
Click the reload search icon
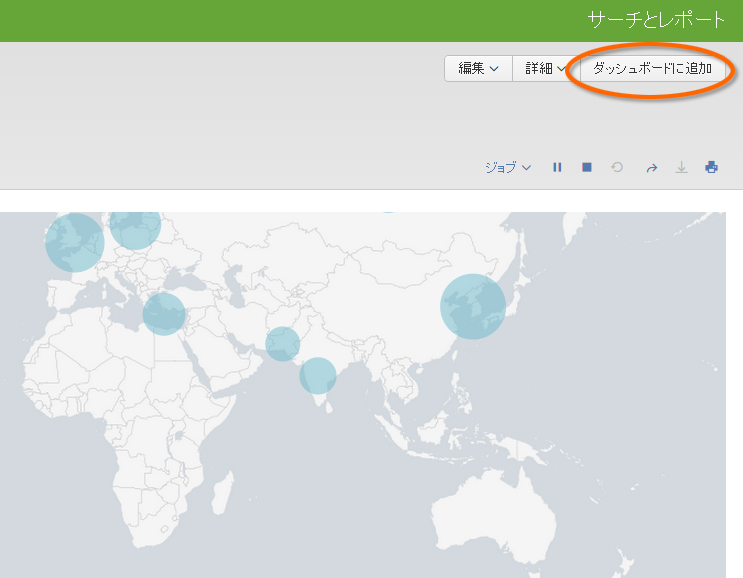point(617,167)
